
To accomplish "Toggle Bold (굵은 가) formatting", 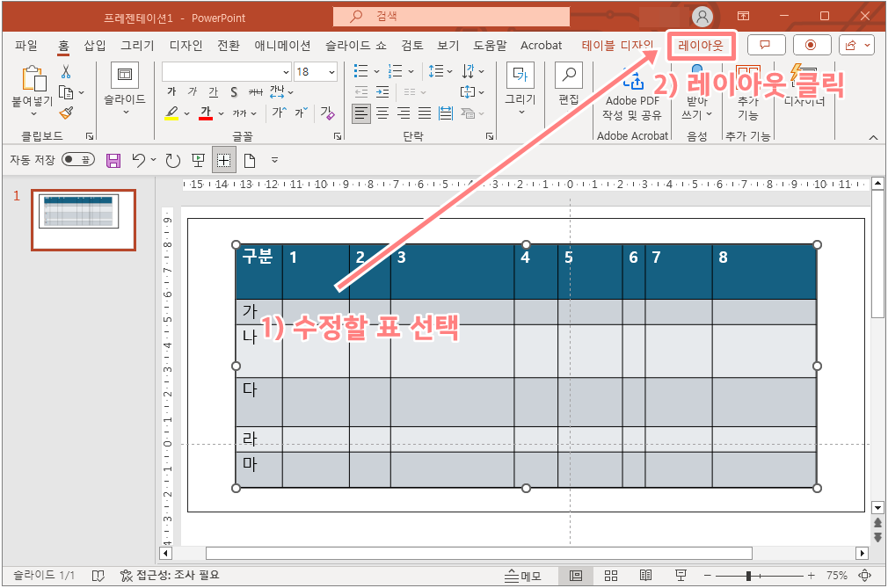I will click(x=171, y=91).
